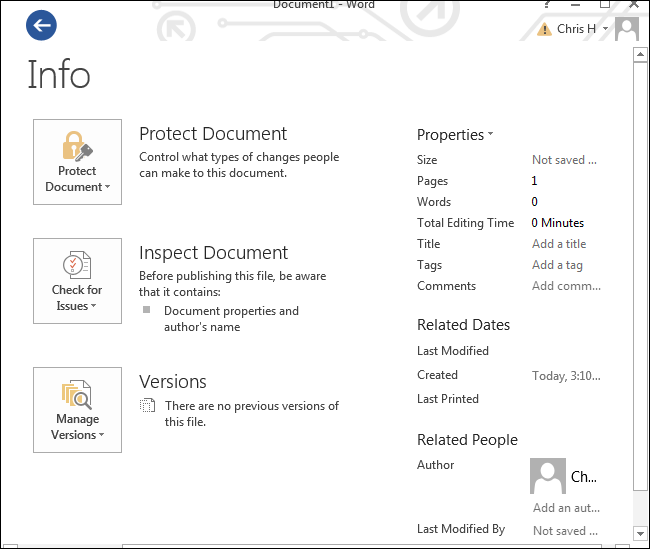Open the Protect Document dropdown button
This screenshot has height=549, width=650.
click(x=77, y=187)
